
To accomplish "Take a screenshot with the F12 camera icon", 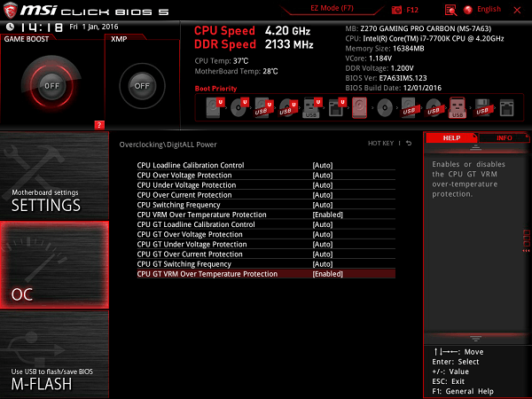I will pos(396,10).
